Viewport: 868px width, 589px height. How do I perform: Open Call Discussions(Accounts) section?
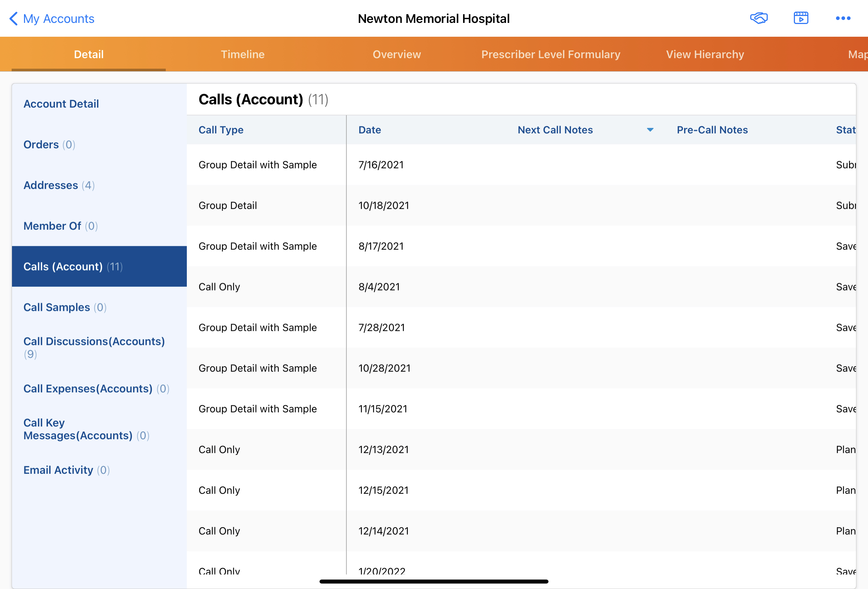click(x=94, y=341)
